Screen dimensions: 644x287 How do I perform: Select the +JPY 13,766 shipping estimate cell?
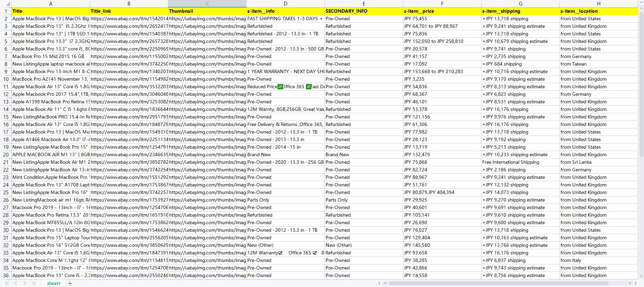click(x=520, y=245)
